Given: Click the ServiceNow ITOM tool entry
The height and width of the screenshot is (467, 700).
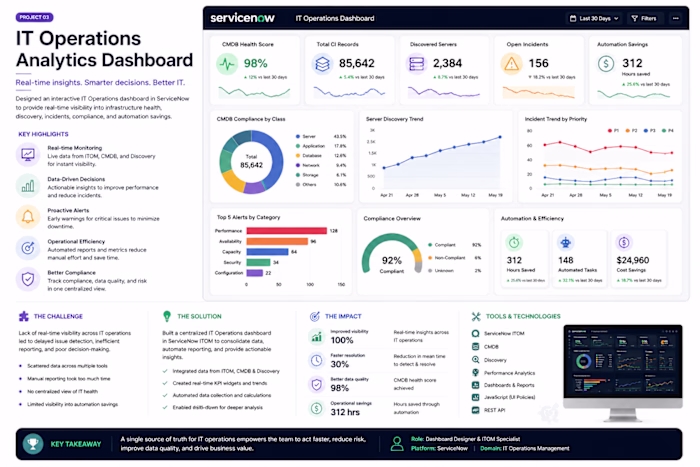Looking at the screenshot, I should (x=498, y=333).
